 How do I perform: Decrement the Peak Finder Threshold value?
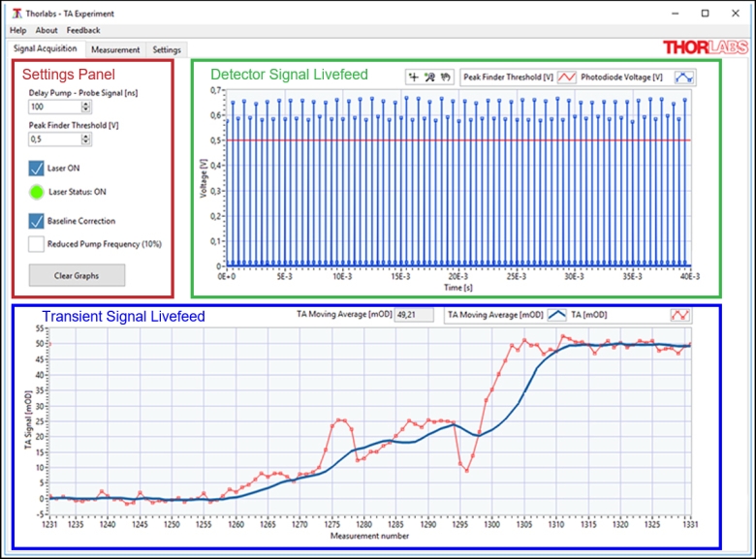[86, 141]
